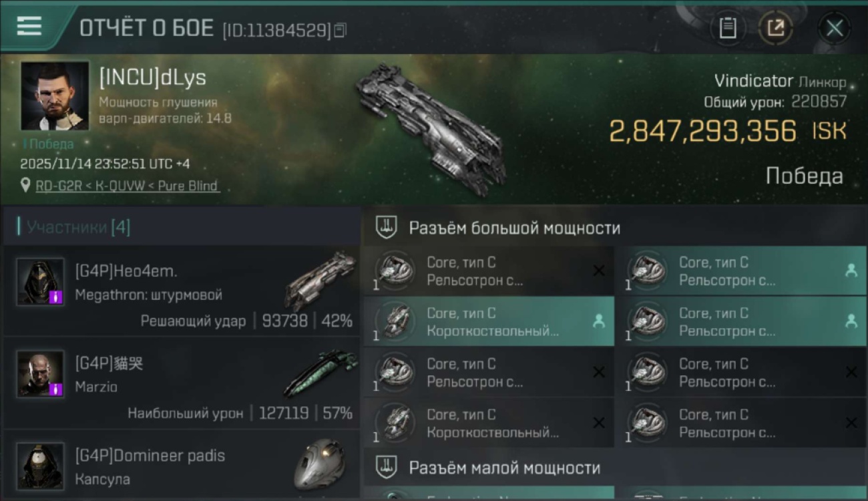Click X mark on bottom Короткоствольный slot
The image size is (868, 501).
coord(599,423)
